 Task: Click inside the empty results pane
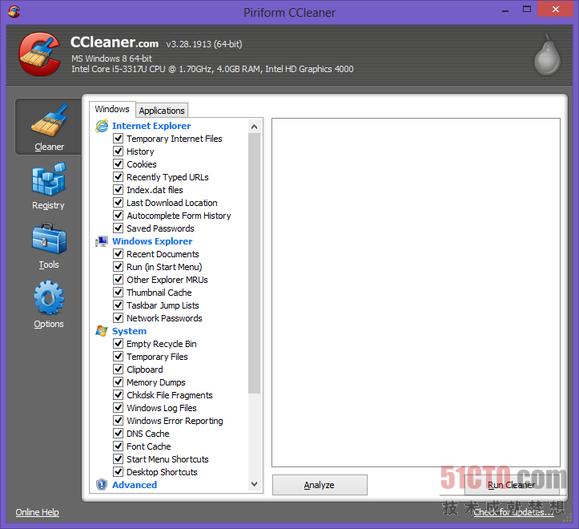416,292
